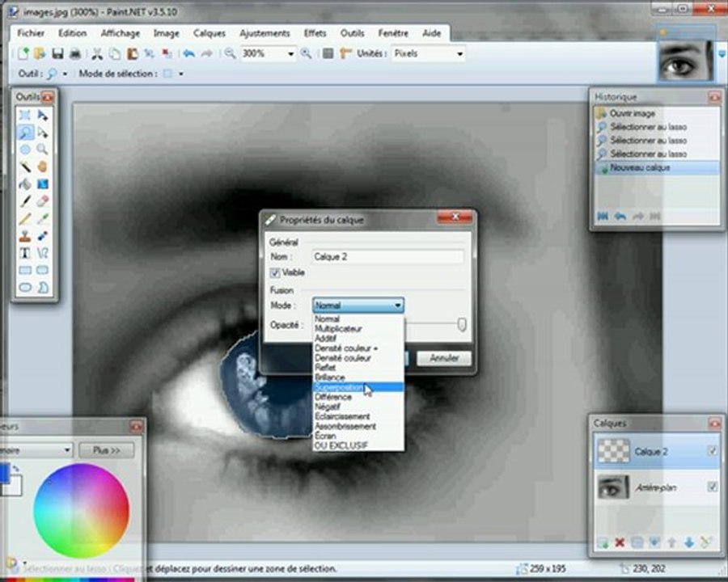Open the zoom percentage dropdown

(290, 54)
